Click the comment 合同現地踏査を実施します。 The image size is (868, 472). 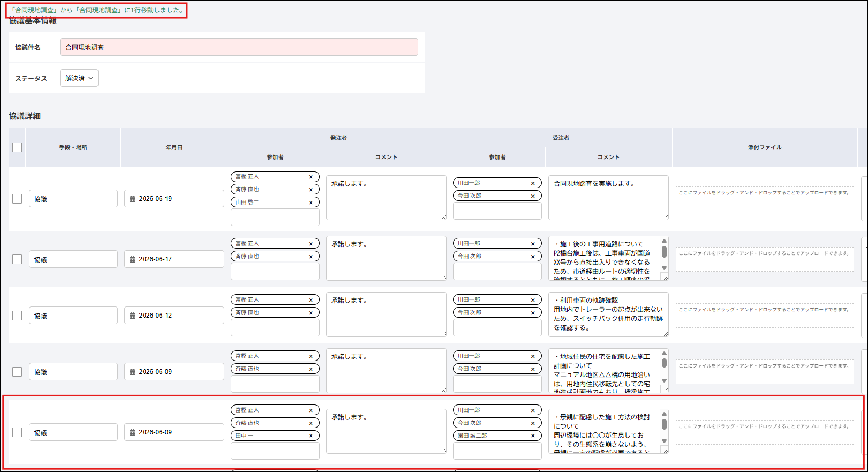point(608,198)
